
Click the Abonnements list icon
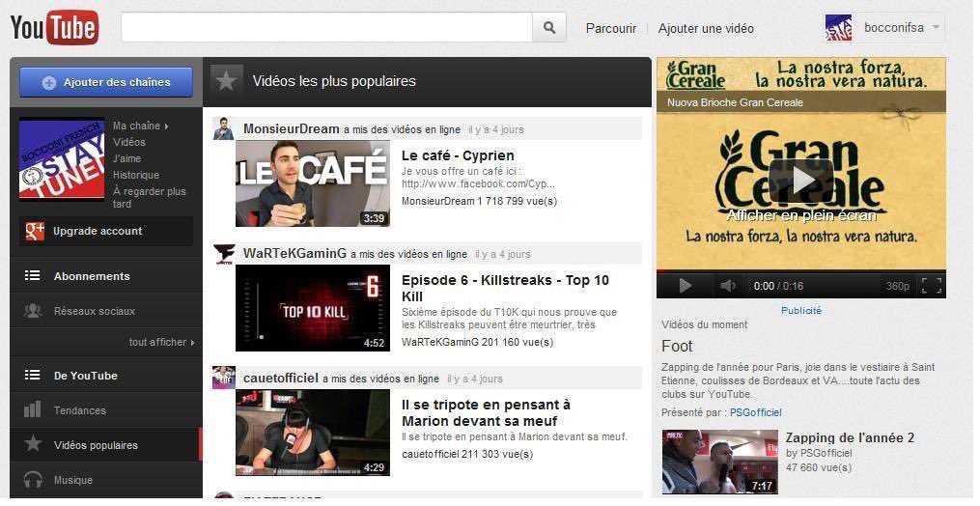(x=32, y=276)
